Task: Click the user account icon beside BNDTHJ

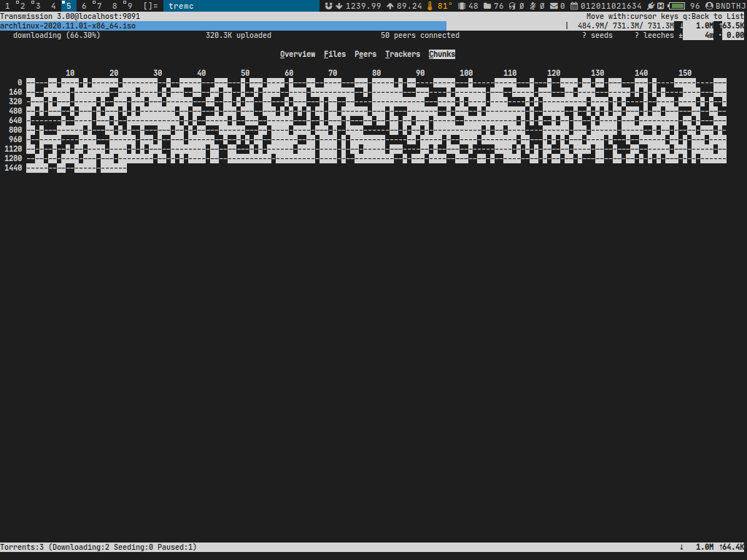Action: pos(708,6)
